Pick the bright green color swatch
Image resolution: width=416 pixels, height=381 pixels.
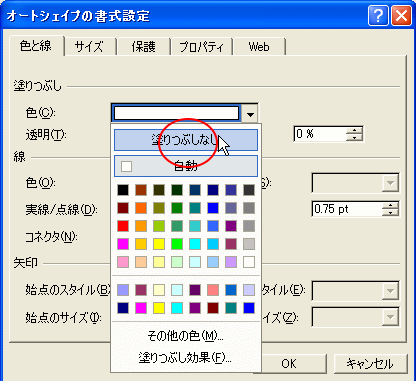(177, 244)
